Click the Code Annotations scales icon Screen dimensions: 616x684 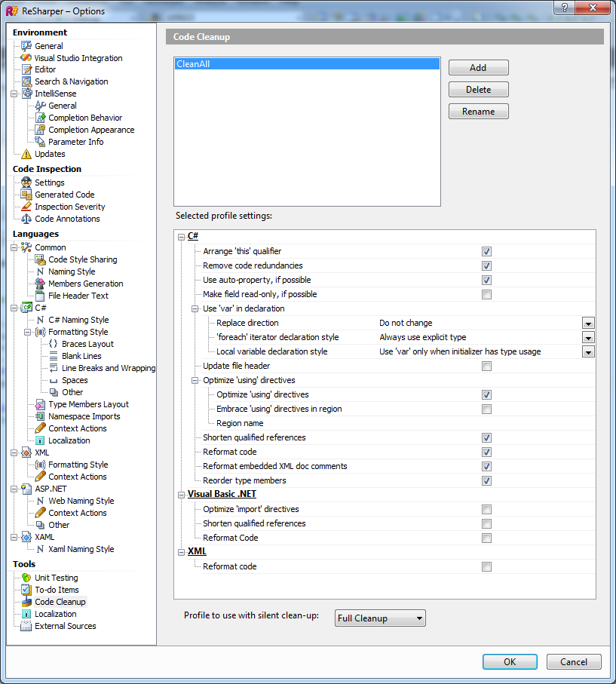26,219
